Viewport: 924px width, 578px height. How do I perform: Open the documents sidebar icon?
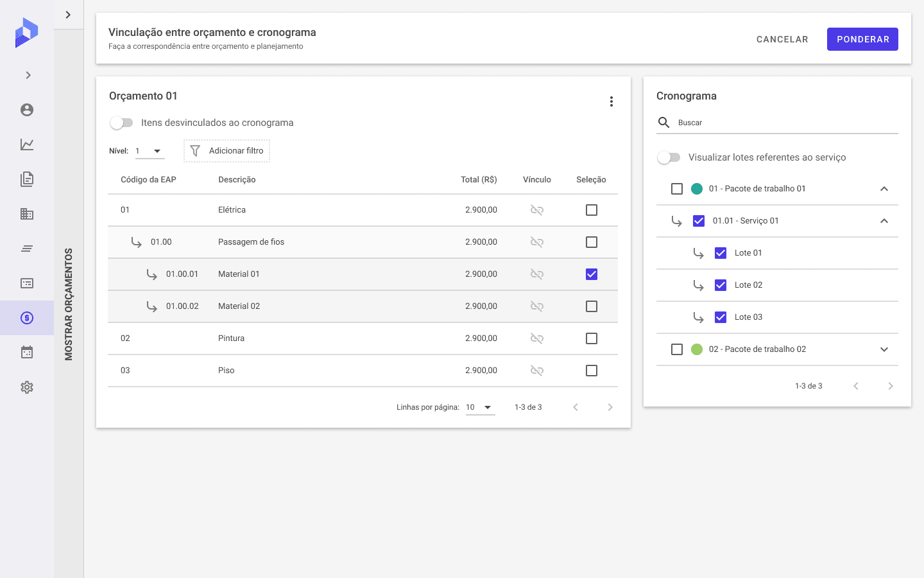click(x=27, y=179)
